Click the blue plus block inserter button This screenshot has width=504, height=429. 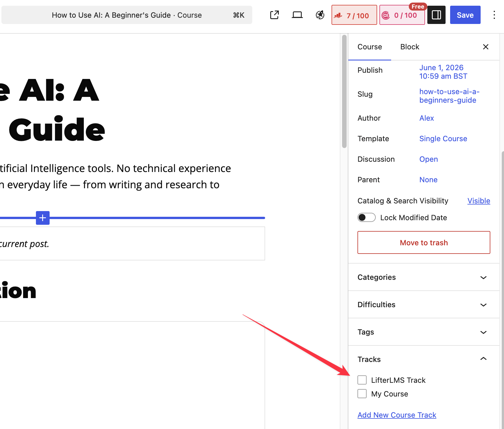[43, 218]
